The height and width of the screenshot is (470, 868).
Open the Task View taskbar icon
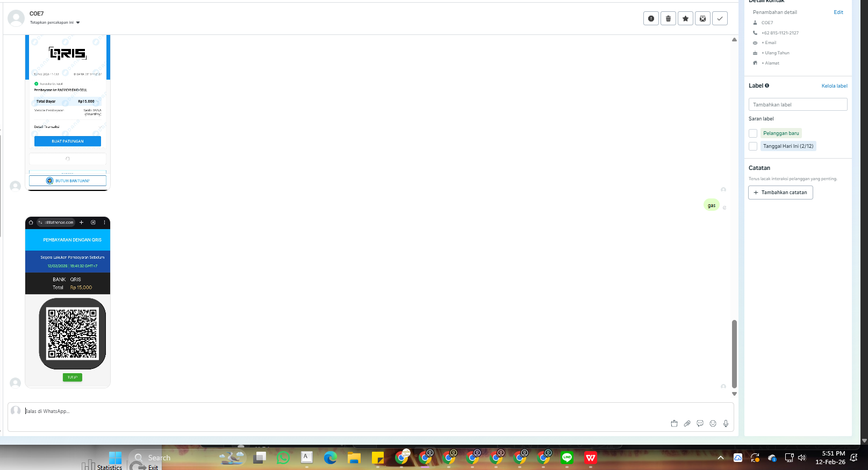tap(260, 458)
